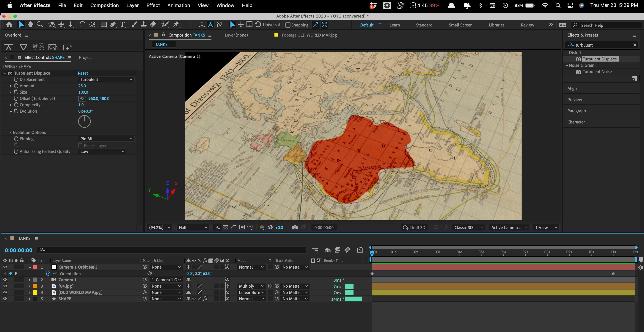
Task: Enable the Snapping checkbox
Action: (288, 25)
